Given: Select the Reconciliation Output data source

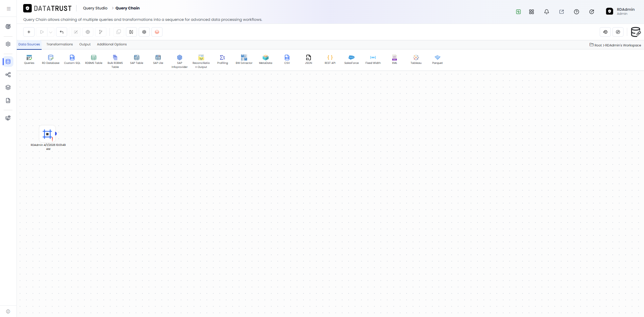Looking at the screenshot, I should [201, 62].
